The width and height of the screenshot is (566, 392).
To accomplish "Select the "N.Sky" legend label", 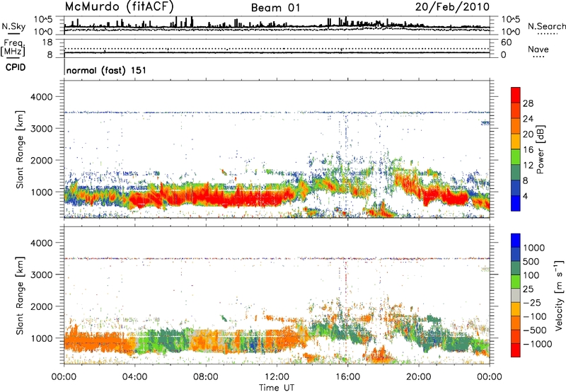I will [13, 26].
